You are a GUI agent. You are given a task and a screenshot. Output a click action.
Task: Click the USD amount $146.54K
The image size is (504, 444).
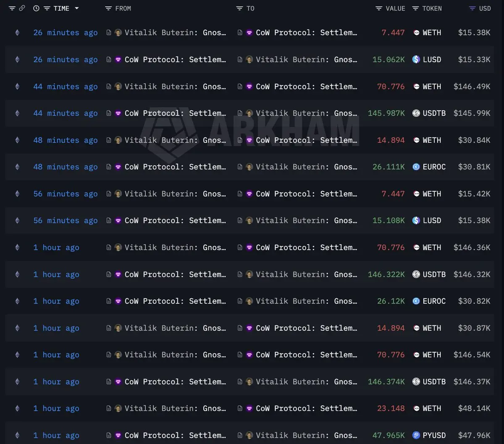pos(472,355)
